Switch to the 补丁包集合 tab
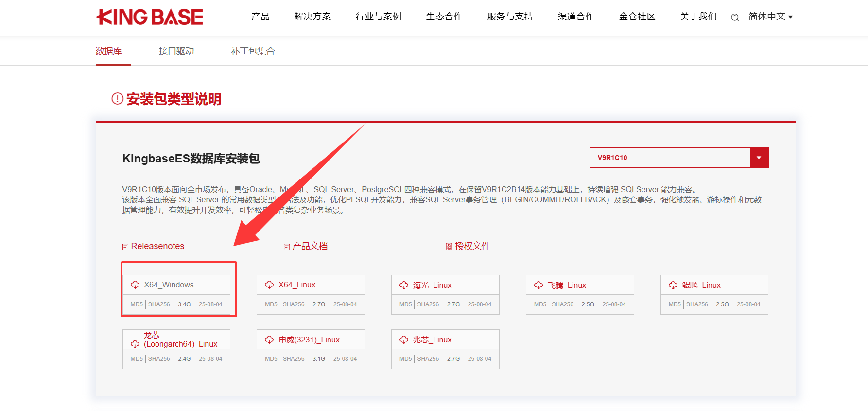868x411 pixels. (253, 51)
